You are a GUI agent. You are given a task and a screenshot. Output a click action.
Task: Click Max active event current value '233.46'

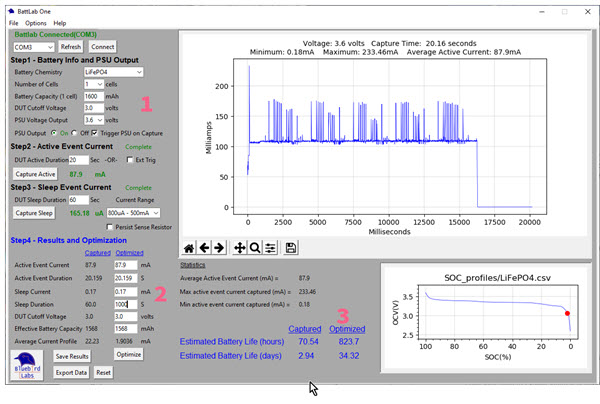pos(307,292)
